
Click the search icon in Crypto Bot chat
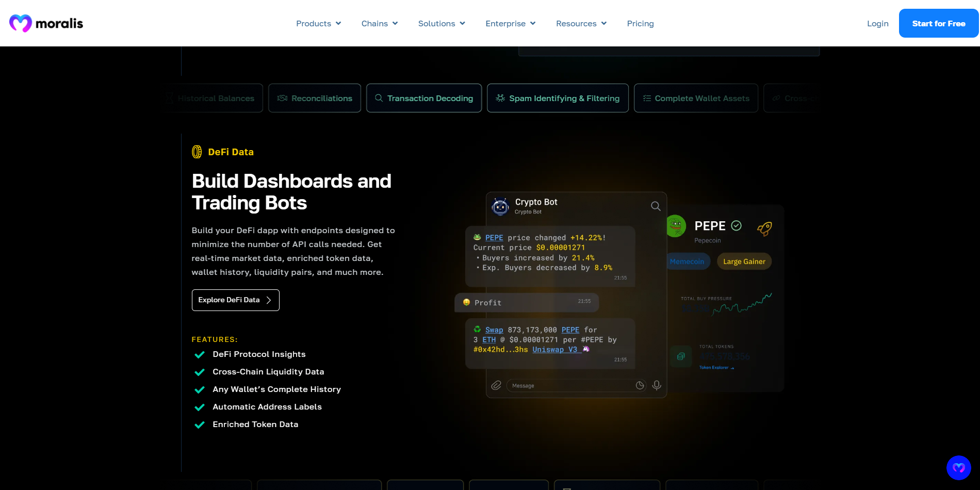(656, 206)
